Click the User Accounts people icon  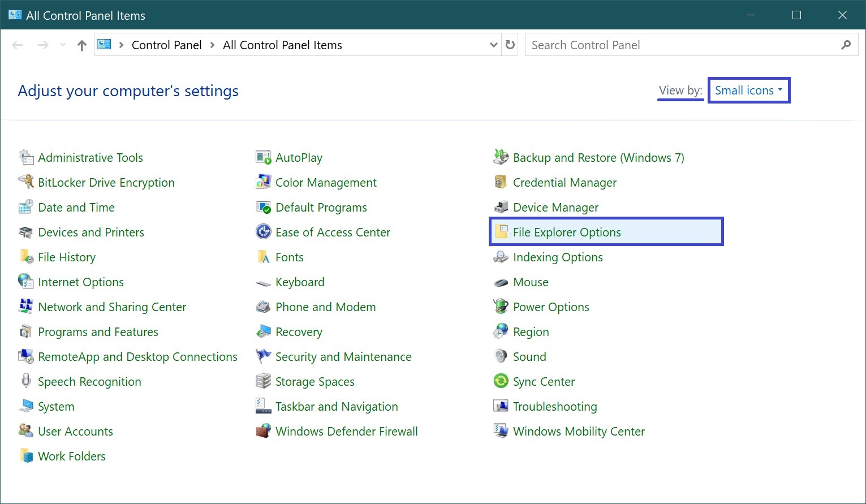click(26, 431)
